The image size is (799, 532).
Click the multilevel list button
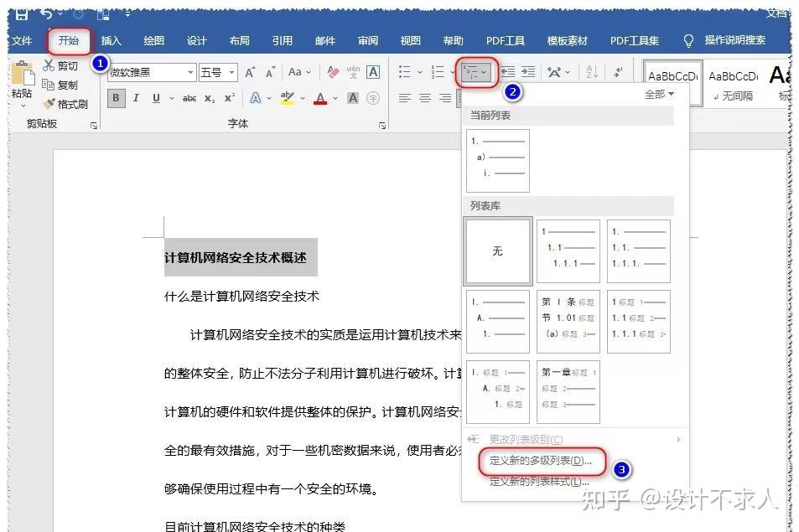(476, 72)
